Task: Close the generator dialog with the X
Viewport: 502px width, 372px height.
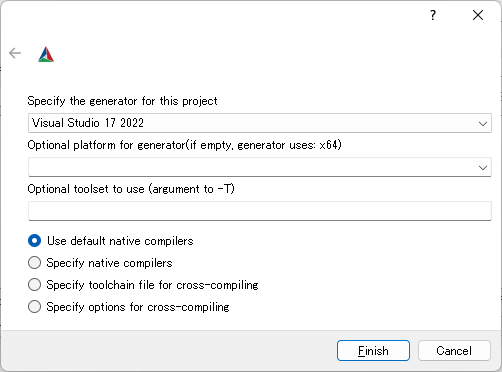Action: pos(478,15)
